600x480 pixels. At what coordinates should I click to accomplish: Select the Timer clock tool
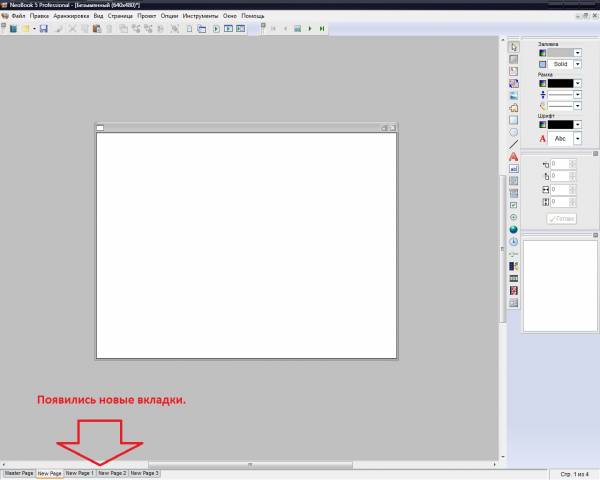[514, 241]
